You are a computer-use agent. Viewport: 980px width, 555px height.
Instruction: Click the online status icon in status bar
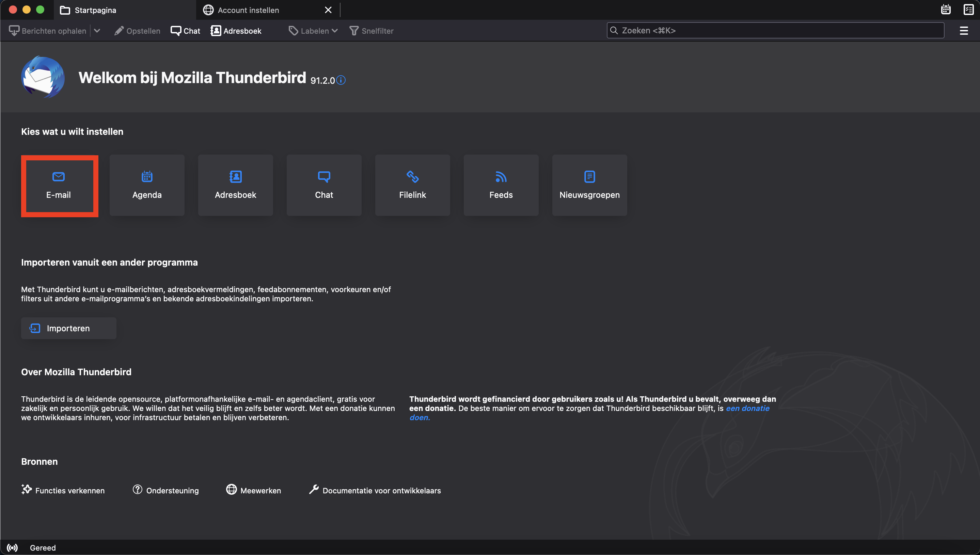click(x=12, y=548)
